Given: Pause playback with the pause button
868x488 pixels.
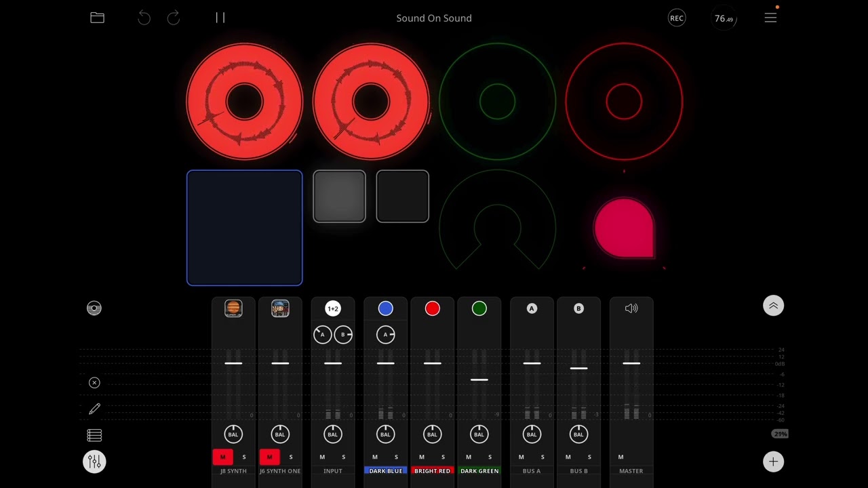Looking at the screenshot, I should (x=220, y=18).
